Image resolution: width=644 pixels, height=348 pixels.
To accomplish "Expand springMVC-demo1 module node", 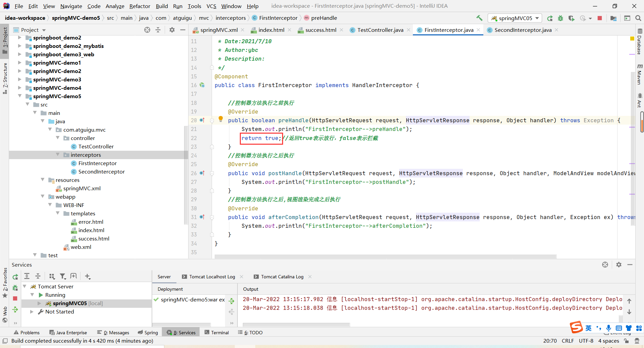I will point(20,63).
